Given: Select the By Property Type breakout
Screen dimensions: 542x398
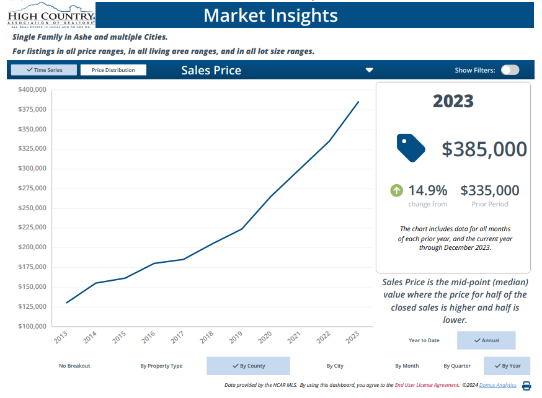Looking at the screenshot, I should pos(161,366).
